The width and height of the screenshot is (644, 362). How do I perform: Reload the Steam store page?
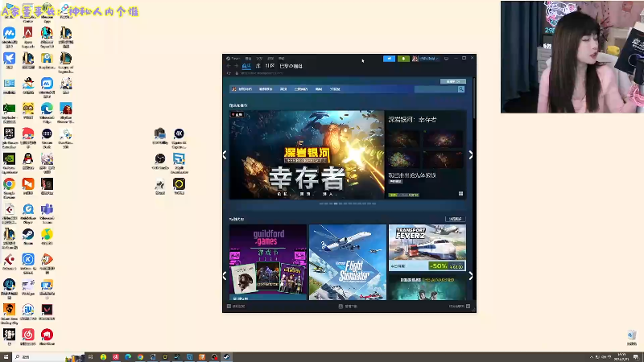tap(229, 73)
